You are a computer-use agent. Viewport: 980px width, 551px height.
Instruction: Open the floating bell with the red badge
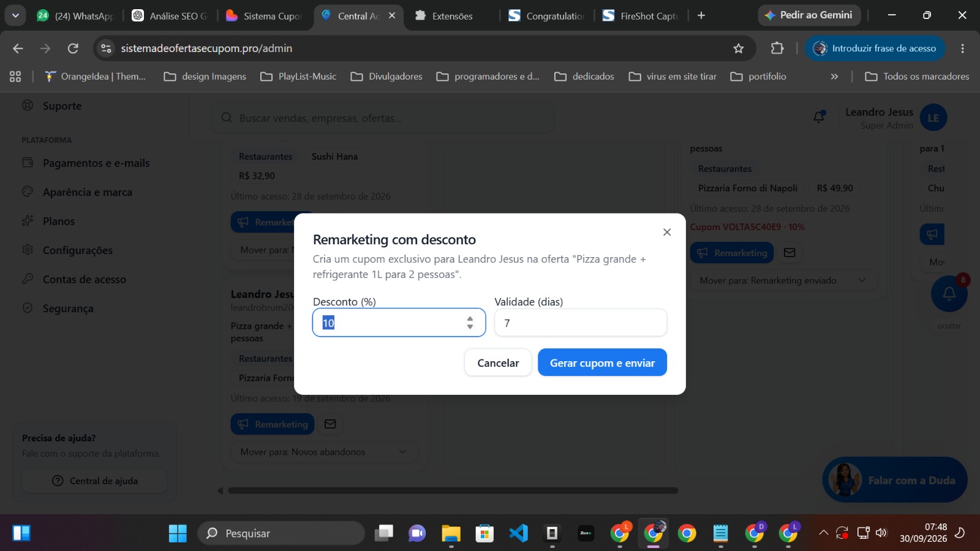pyautogui.click(x=949, y=294)
